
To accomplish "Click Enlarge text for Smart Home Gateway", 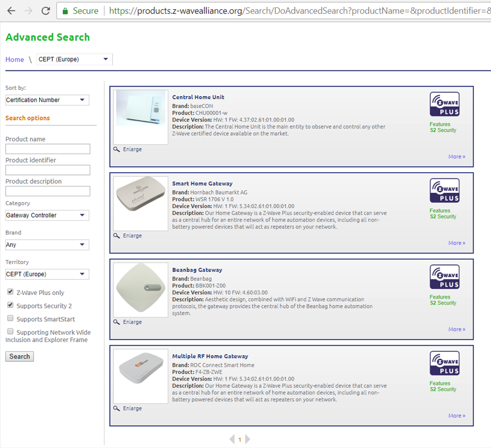I will [x=133, y=235].
